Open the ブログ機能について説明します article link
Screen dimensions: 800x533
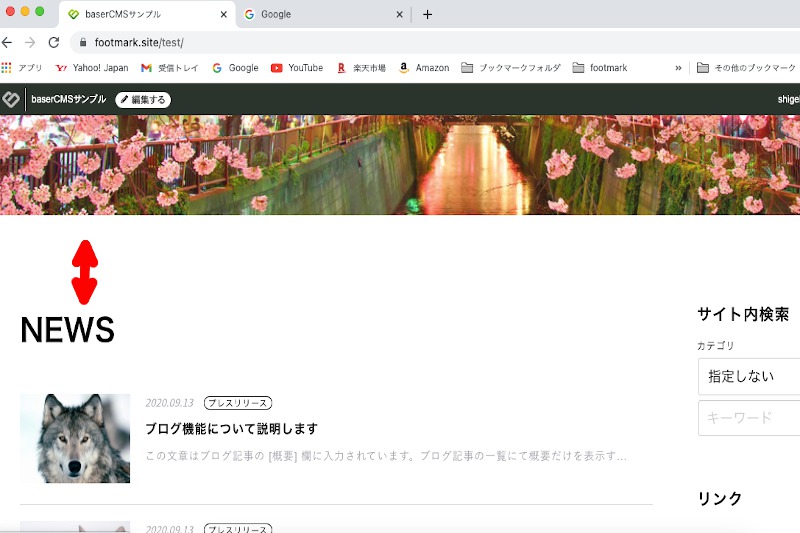pos(231,428)
